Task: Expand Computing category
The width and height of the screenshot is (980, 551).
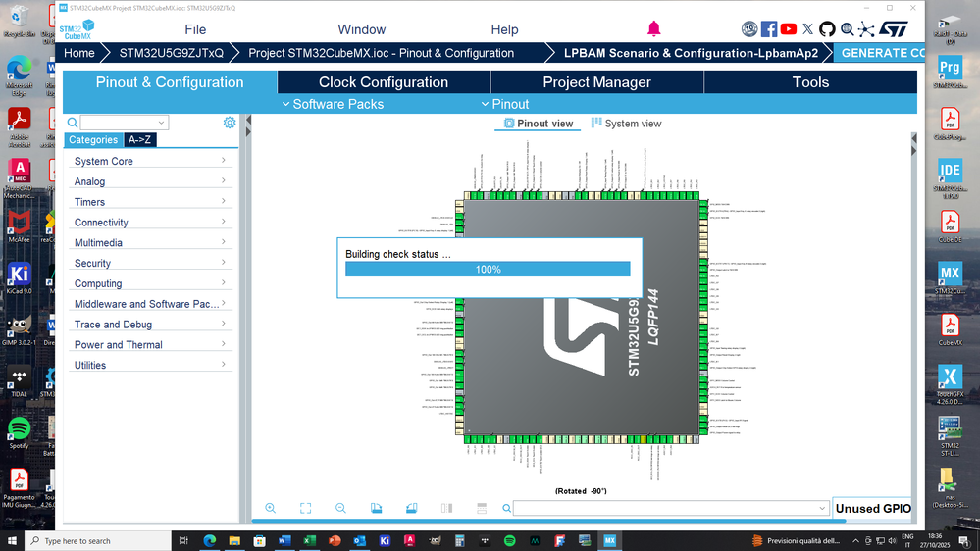Action: pos(150,283)
